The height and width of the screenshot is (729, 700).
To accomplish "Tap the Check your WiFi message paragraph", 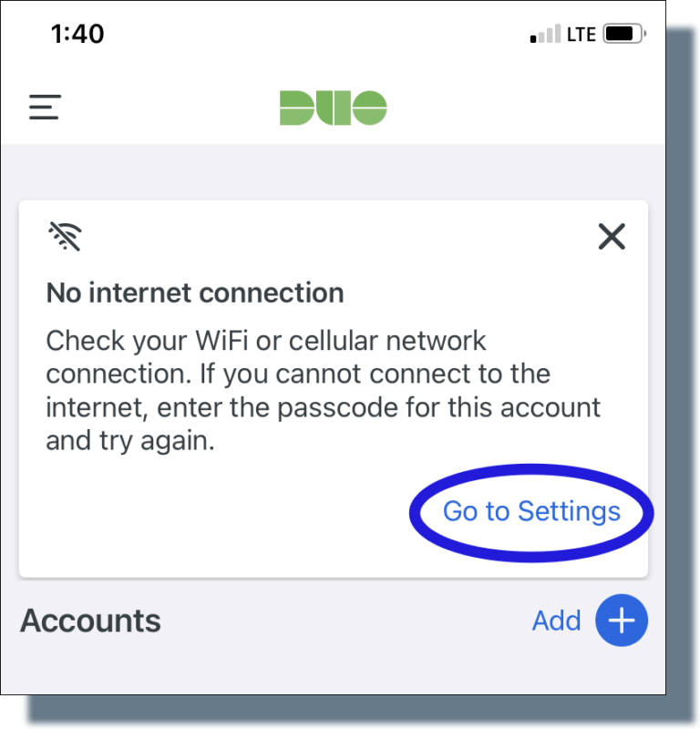I will (x=323, y=391).
